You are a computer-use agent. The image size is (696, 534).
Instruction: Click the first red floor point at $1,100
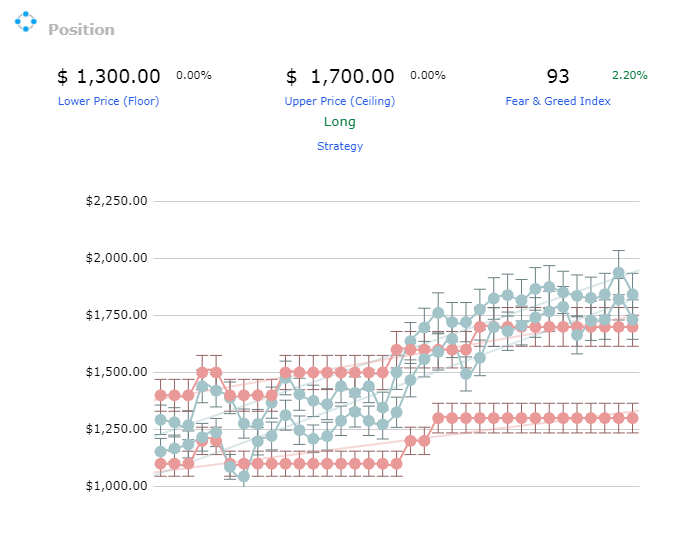point(160,464)
